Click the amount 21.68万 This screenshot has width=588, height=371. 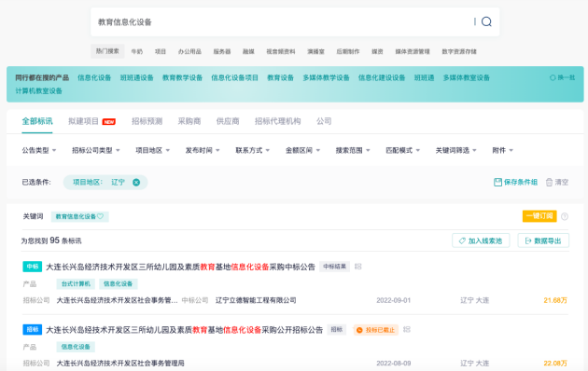[x=555, y=300]
